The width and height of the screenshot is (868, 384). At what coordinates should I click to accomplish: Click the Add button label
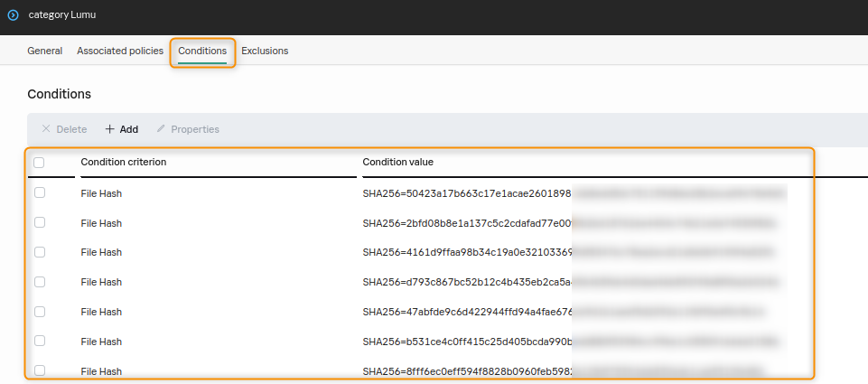129,129
